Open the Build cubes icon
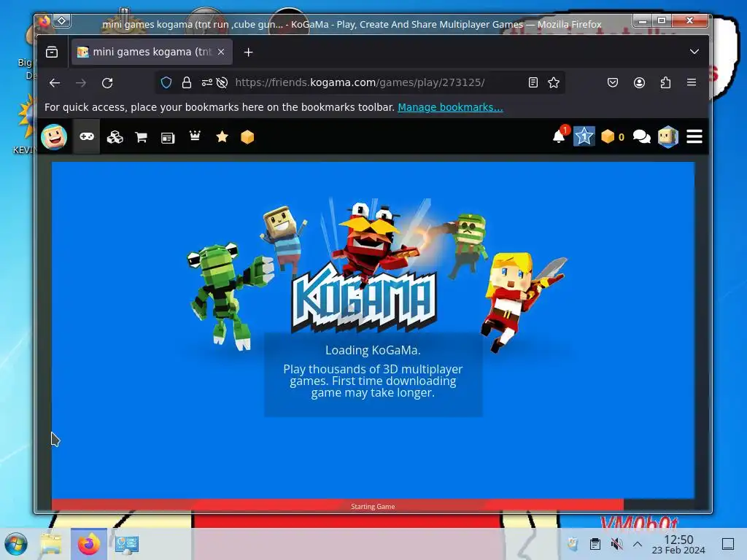The height and width of the screenshot is (560, 747). tap(115, 137)
